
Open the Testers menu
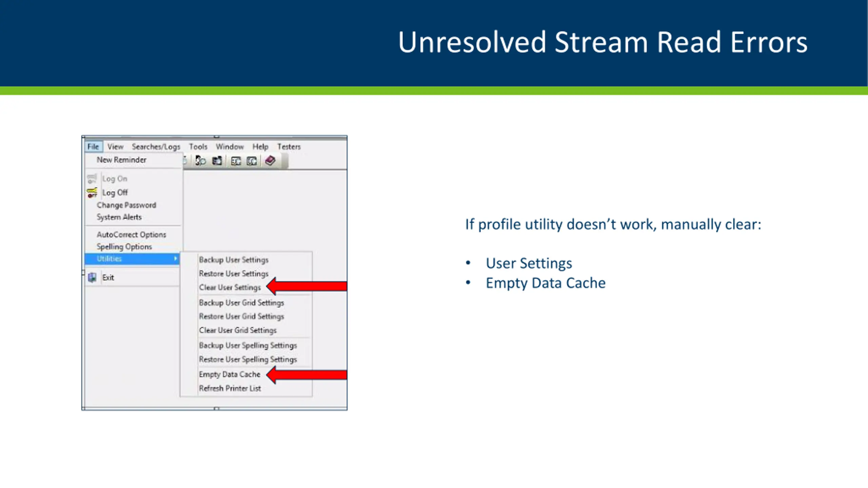[289, 146]
